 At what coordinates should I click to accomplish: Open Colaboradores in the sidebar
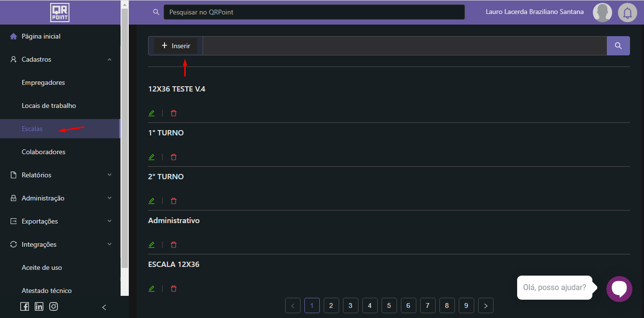[43, 152]
